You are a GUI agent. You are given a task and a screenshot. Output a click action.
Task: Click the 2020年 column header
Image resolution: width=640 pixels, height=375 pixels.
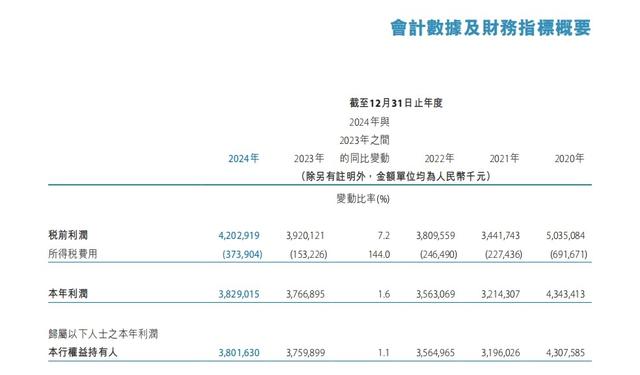point(569,158)
